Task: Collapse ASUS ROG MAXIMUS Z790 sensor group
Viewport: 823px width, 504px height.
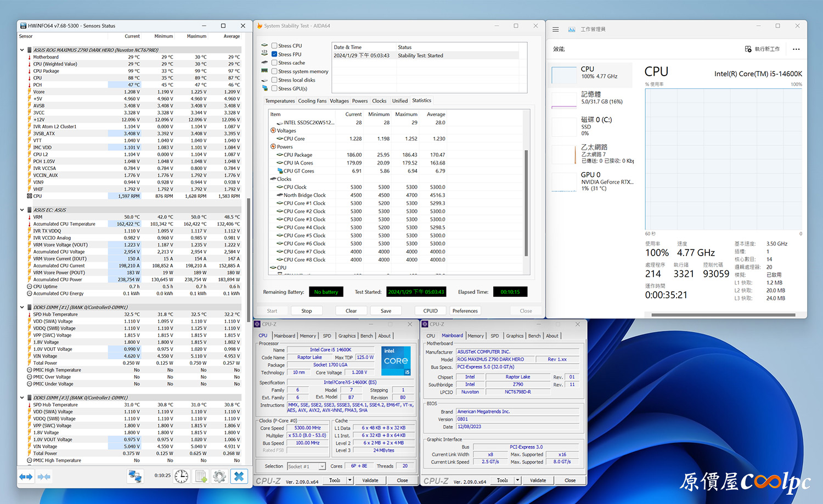Action: click(22, 50)
